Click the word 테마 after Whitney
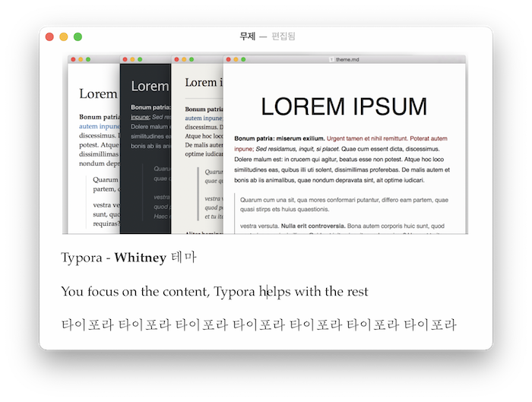Viewport: 532px width, 402px height. (184, 258)
